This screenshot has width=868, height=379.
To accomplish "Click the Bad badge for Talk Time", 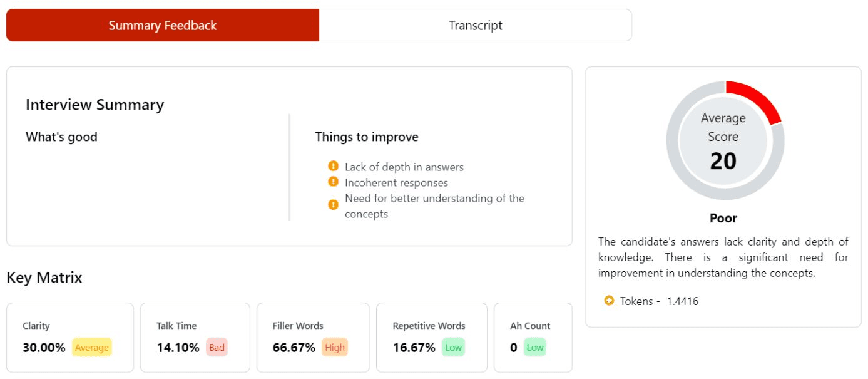I will (217, 348).
